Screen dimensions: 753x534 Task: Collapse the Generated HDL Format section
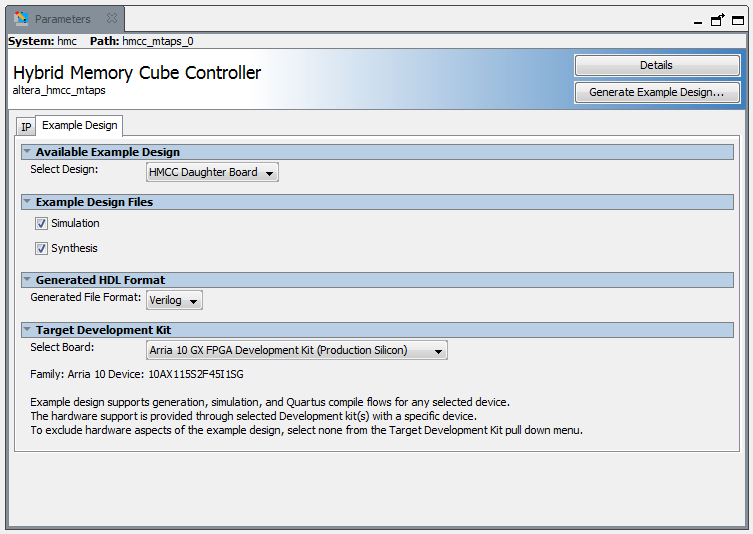point(27,279)
